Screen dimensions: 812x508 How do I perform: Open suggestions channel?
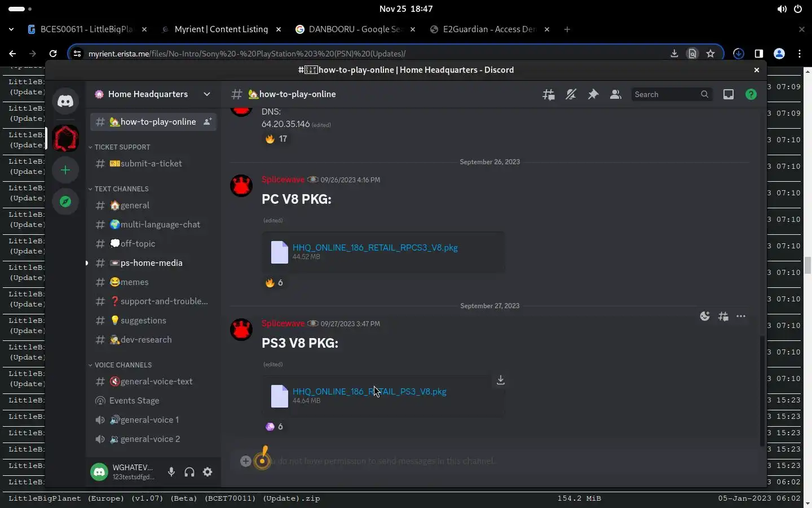(153, 321)
